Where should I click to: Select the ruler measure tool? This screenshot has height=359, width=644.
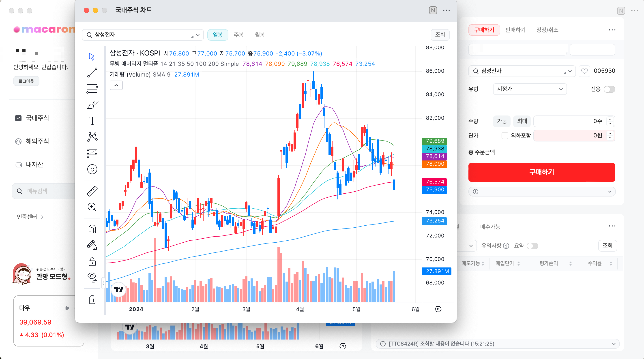tap(92, 191)
